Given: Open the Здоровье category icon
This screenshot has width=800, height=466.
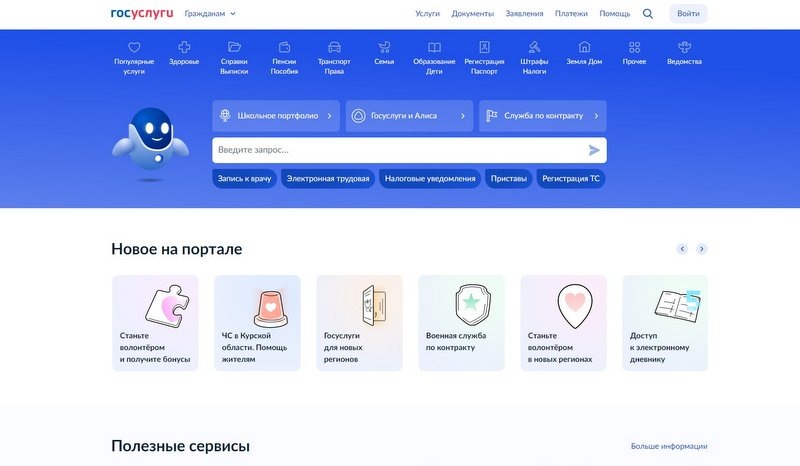Looking at the screenshot, I should click(184, 47).
